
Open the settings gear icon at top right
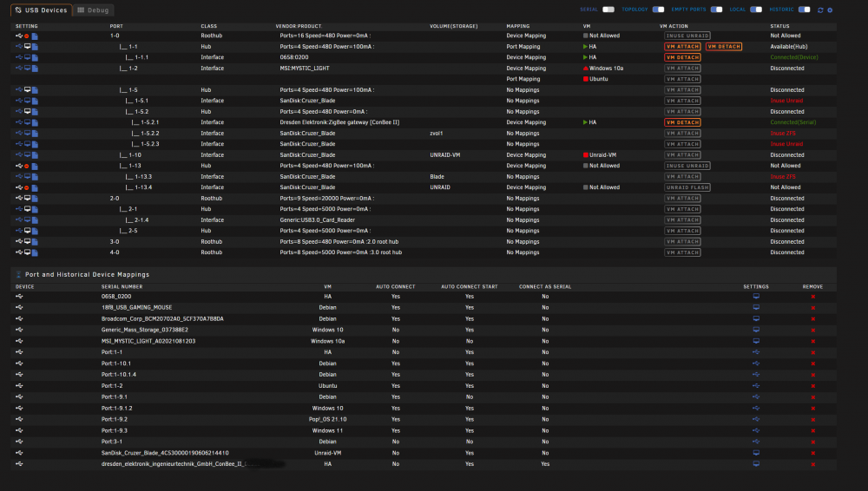[x=830, y=10]
